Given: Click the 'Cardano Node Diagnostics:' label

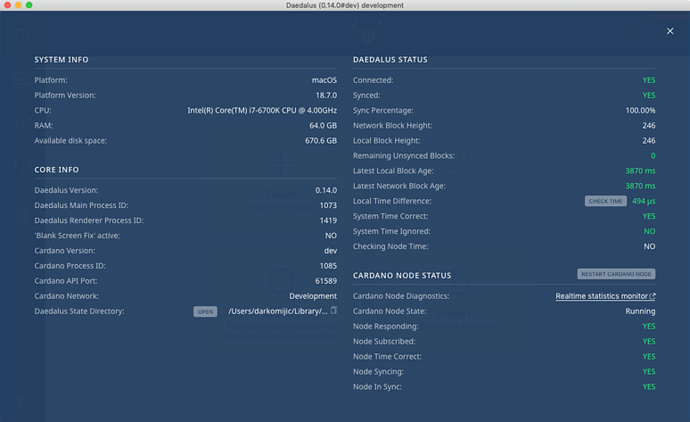Looking at the screenshot, I should 401,296.
